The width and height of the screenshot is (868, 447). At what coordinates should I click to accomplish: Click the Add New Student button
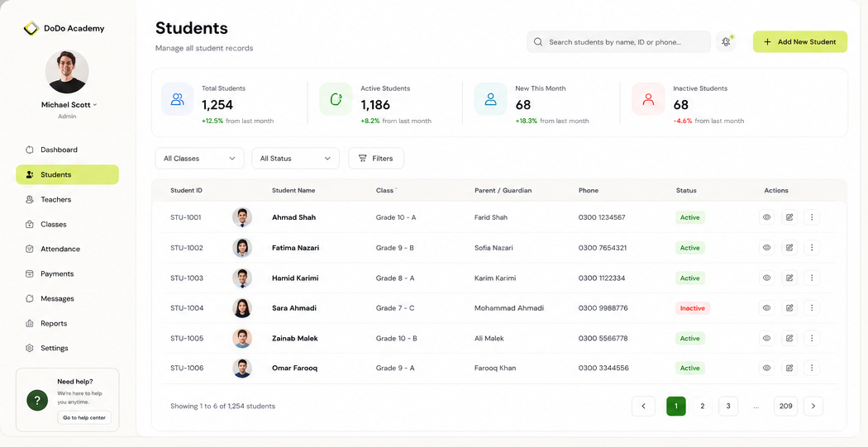point(800,41)
